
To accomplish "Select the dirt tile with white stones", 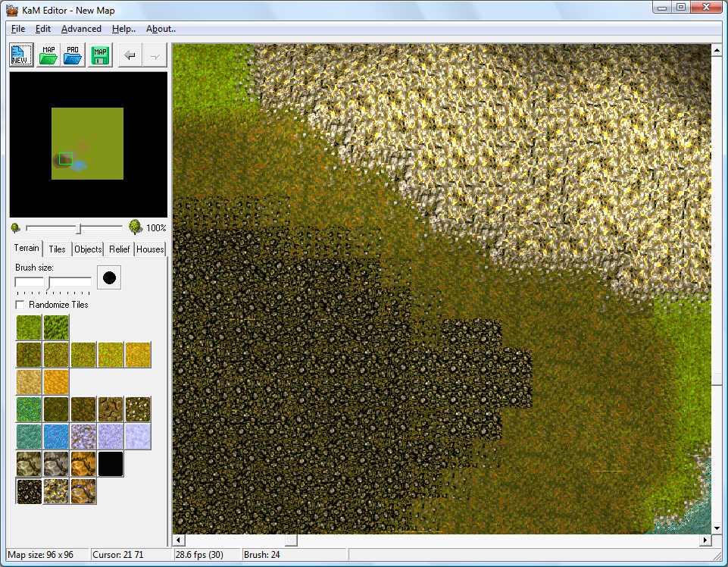I will pos(138,409).
